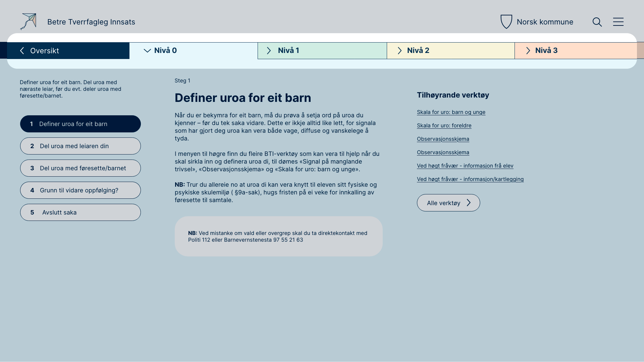
Task: Select active step 1 Definer uroa for eit barn
Action: point(80,124)
